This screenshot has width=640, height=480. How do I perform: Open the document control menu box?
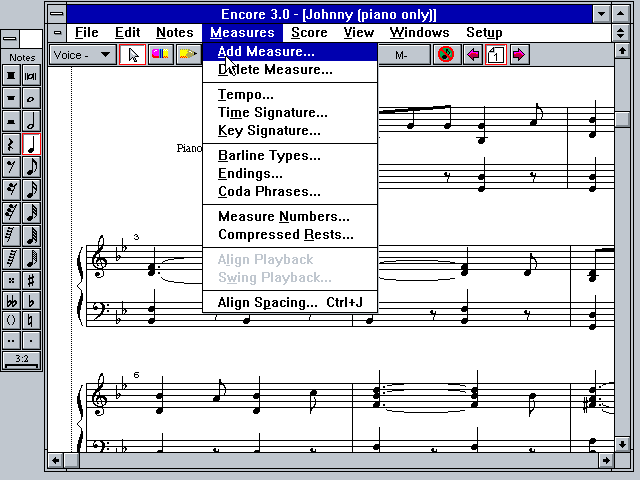57,33
